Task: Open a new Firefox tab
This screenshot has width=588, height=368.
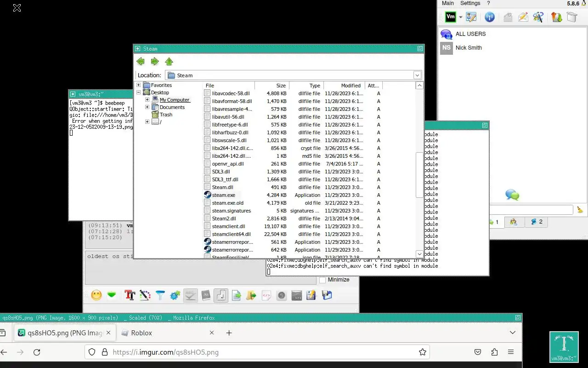Action: pos(229,333)
